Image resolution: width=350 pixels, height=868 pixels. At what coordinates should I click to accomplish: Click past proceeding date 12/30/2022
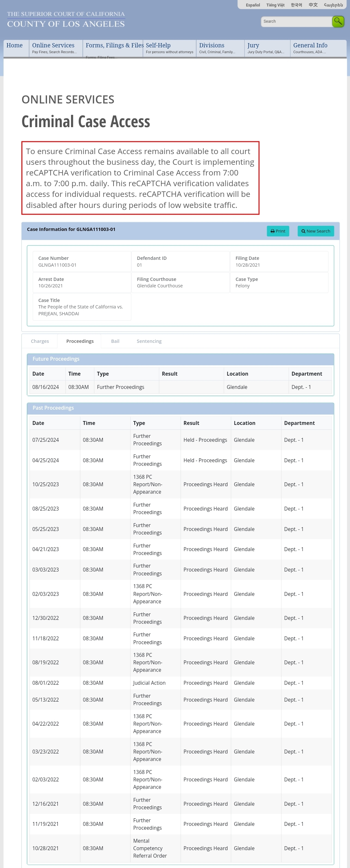(45, 618)
